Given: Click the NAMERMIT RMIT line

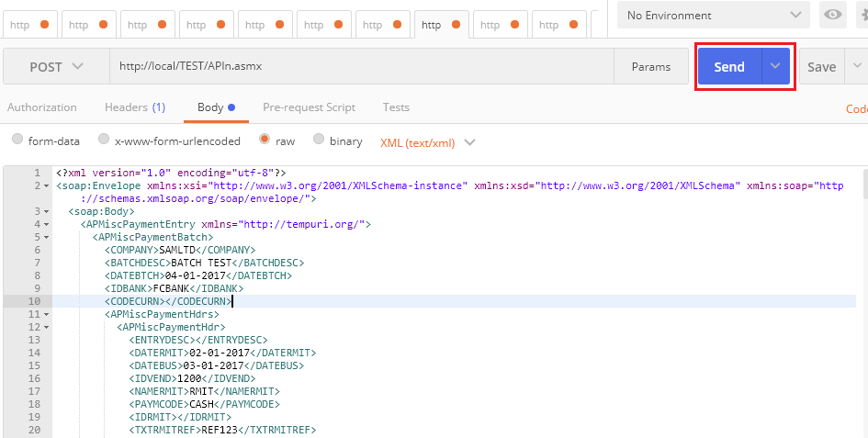Looking at the screenshot, I should point(204,391).
